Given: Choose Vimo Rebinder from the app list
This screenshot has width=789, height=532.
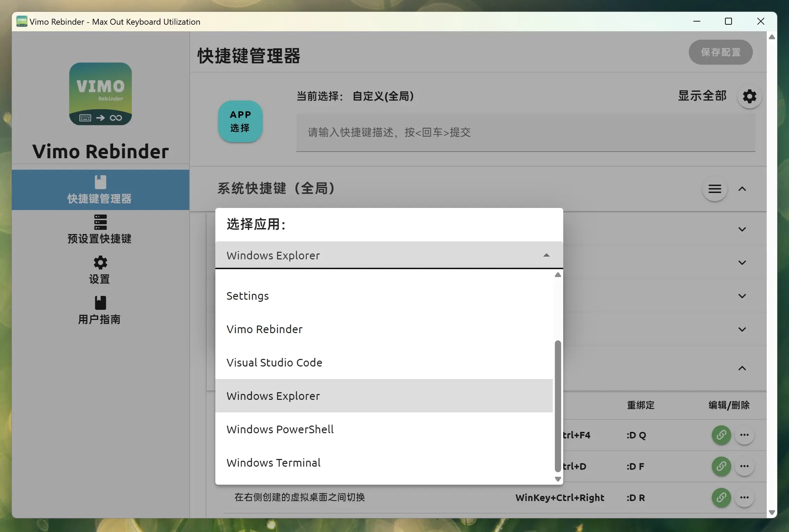Looking at the screenshot, I should coord(384,329).
